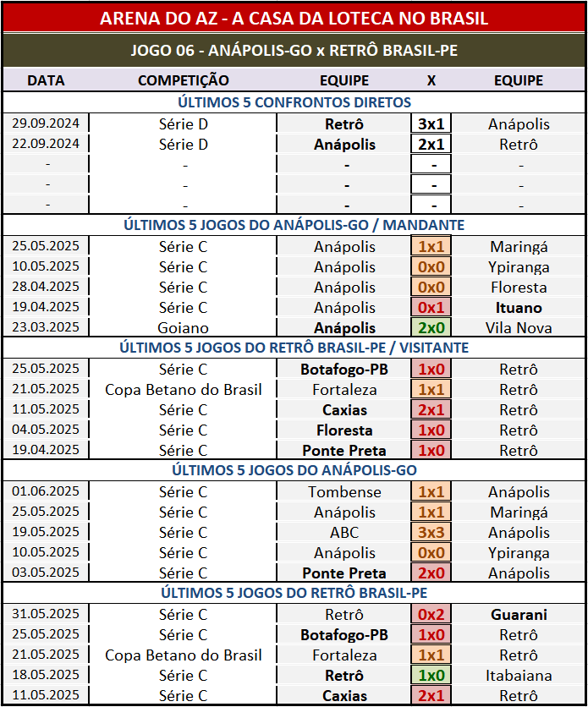588x707 pixels.
Task: Click the "COMPETIÇÃO" column header
Action: click(183, 80)
